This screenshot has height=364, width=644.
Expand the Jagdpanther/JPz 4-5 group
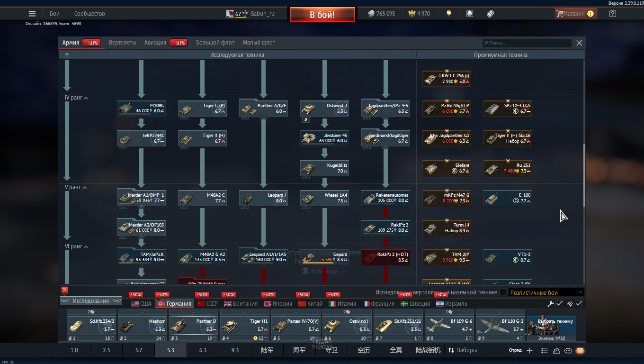pyautogui.click(x=385, y=109)
